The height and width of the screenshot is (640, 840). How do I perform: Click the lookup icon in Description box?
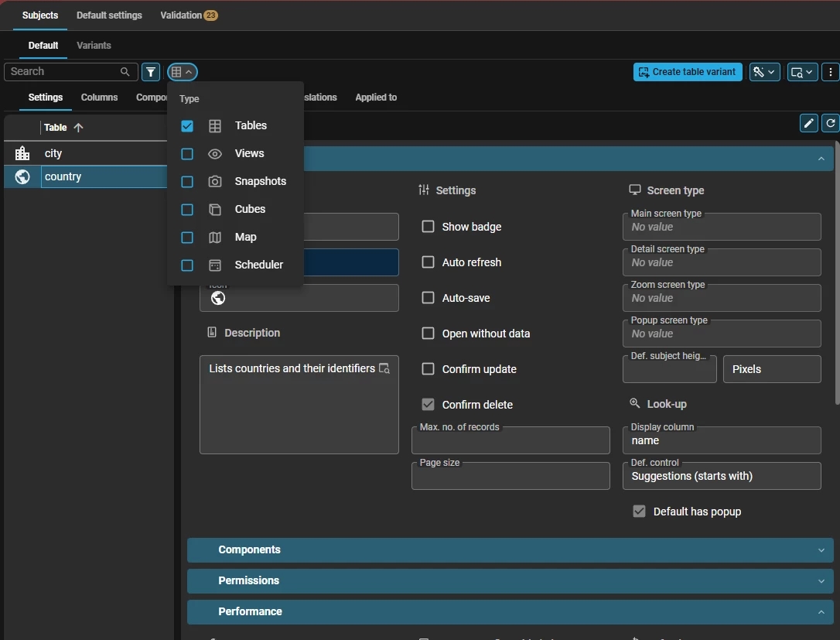(384, 368)
